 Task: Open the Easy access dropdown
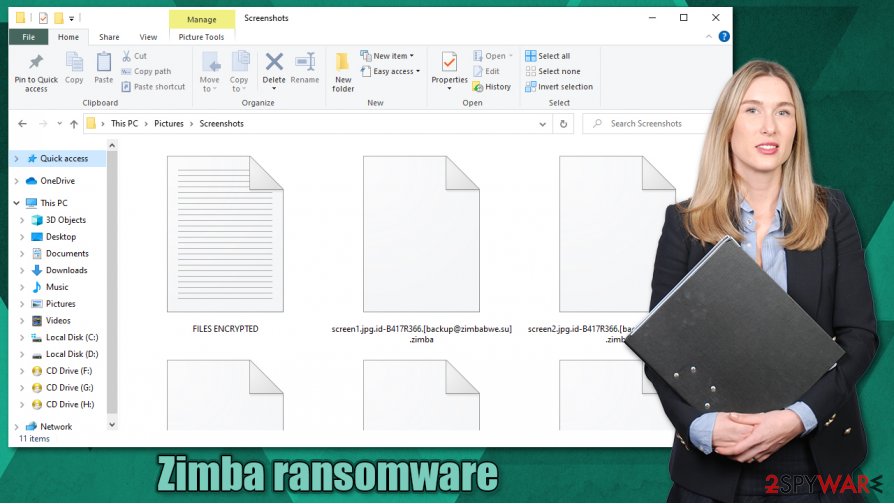[x=391, y=71]
